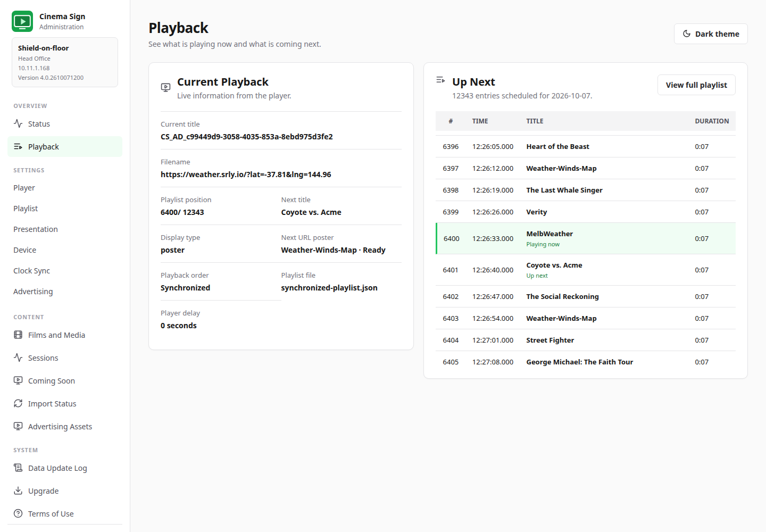Click the Films and Media film icon
This screenshot has height=532, width=766.
18,335
